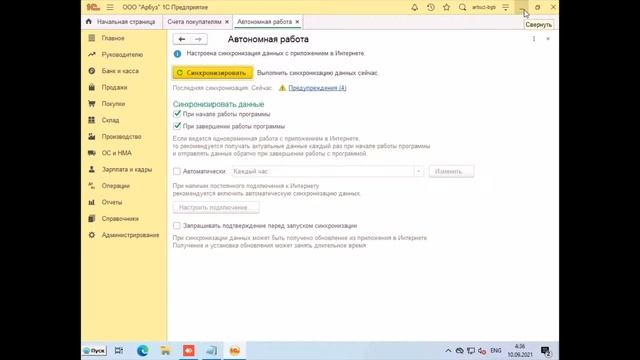Screen dimensions: 640x360
Task: Click the notifications bell icon
Action: pos(414,7)
